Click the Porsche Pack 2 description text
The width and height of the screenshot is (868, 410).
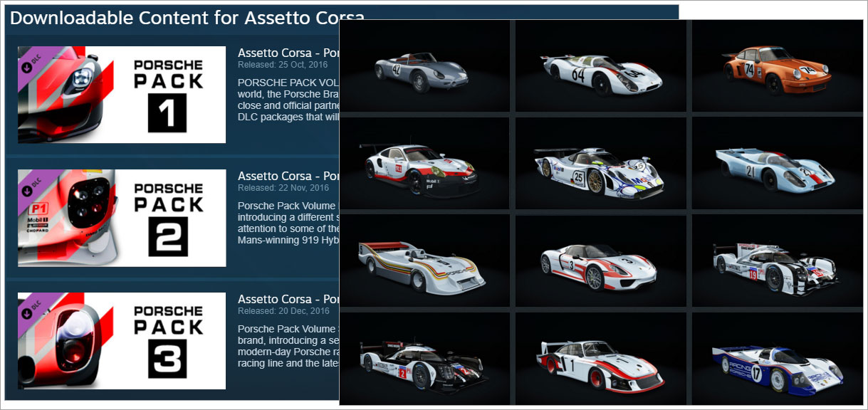pyautogui.click(x=288, y=223)
